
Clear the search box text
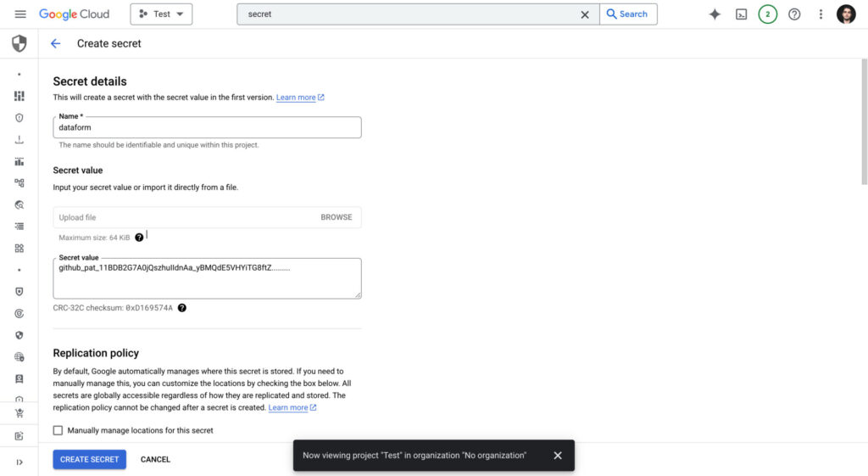point(584,14)
